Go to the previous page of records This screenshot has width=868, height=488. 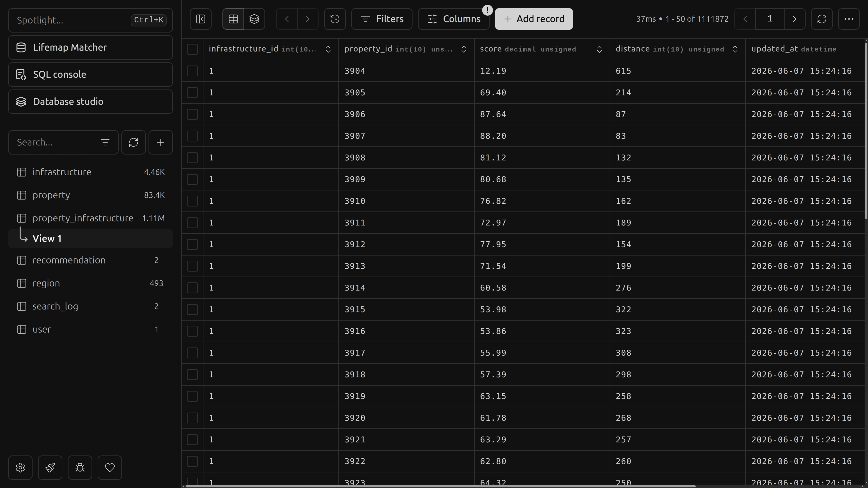pos(745,19)
